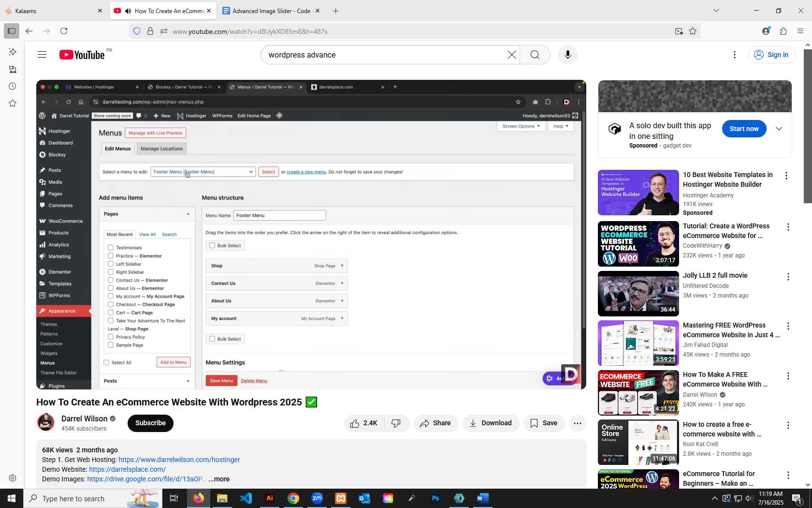Open the Elementor admin menu item

(59, 272)
